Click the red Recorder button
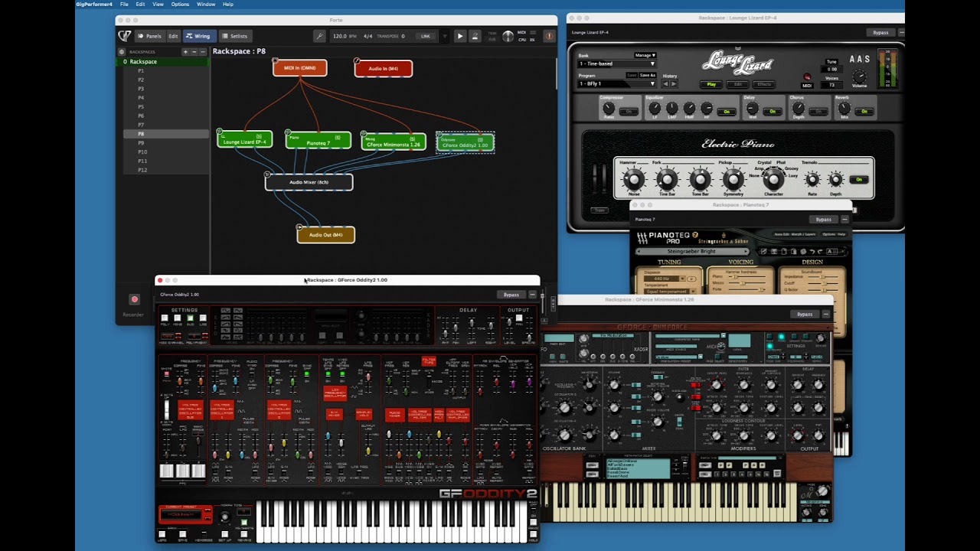 [x=135, y=299]
